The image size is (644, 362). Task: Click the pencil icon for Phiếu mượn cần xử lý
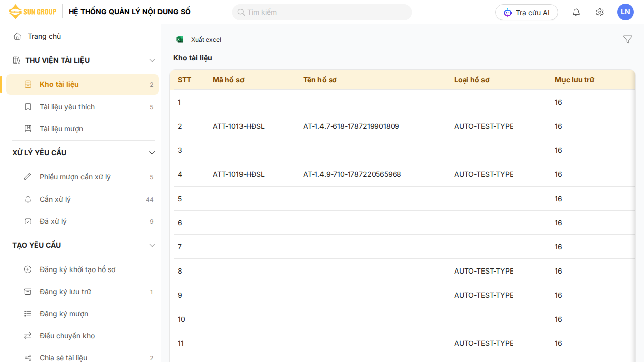[28, 177]
